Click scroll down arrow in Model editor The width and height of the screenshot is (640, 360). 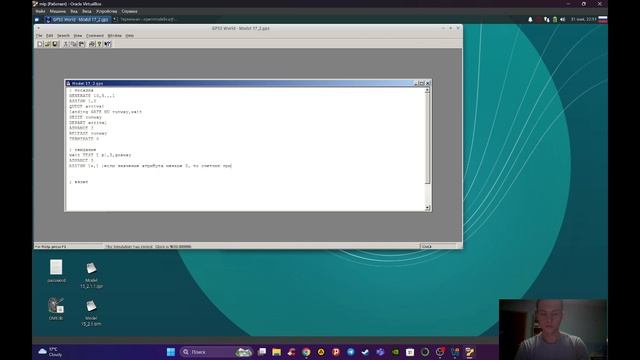pos(427,208)
